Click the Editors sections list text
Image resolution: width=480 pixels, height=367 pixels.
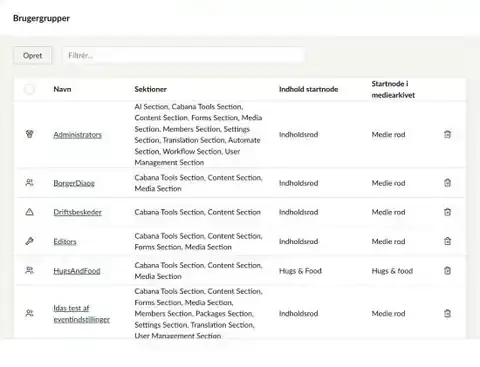(198, 241)
